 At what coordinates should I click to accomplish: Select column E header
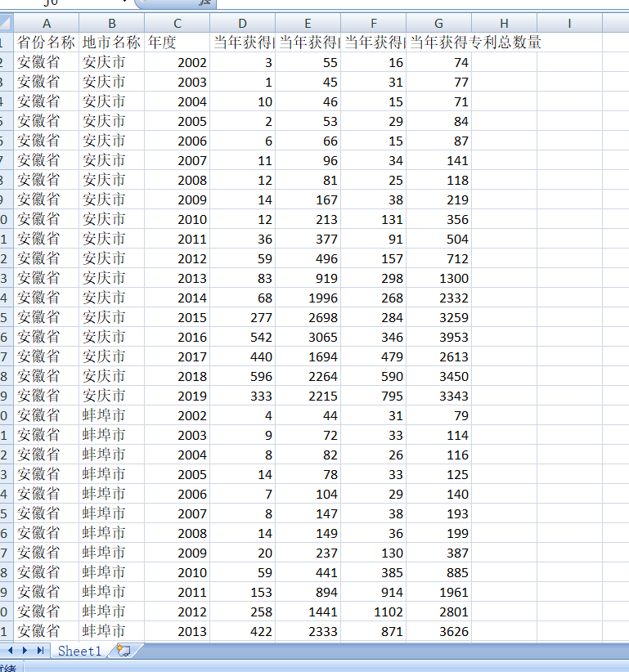308,23
